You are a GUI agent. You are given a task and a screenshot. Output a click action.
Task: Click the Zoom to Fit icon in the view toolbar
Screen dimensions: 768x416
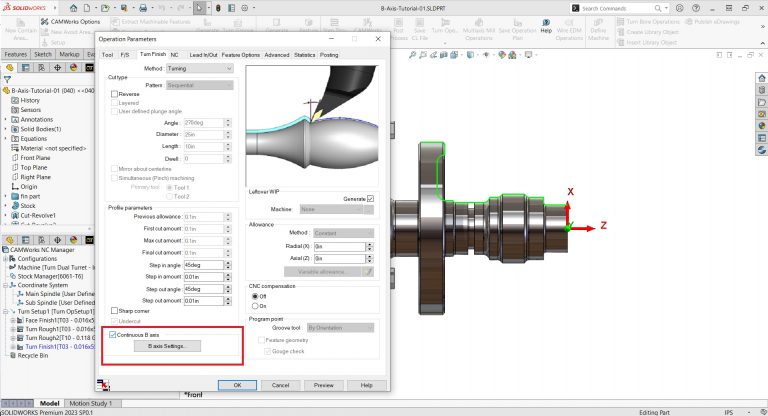[x=412, y=55]
